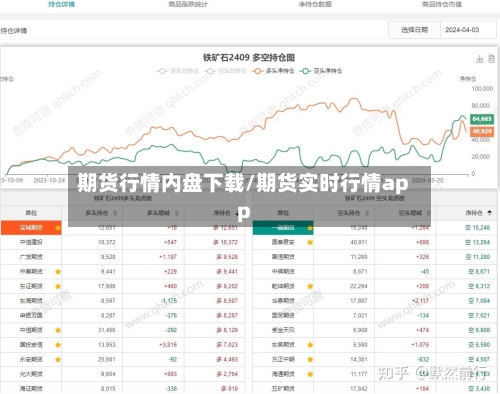Toggle 多头净持仓 legend series
Viewport: 500px width, 394px height.
(x=273, y=71)
